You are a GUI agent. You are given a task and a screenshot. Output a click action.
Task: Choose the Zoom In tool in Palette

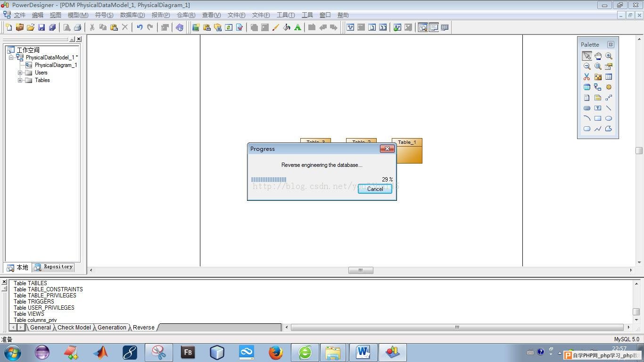coord(609,56)
